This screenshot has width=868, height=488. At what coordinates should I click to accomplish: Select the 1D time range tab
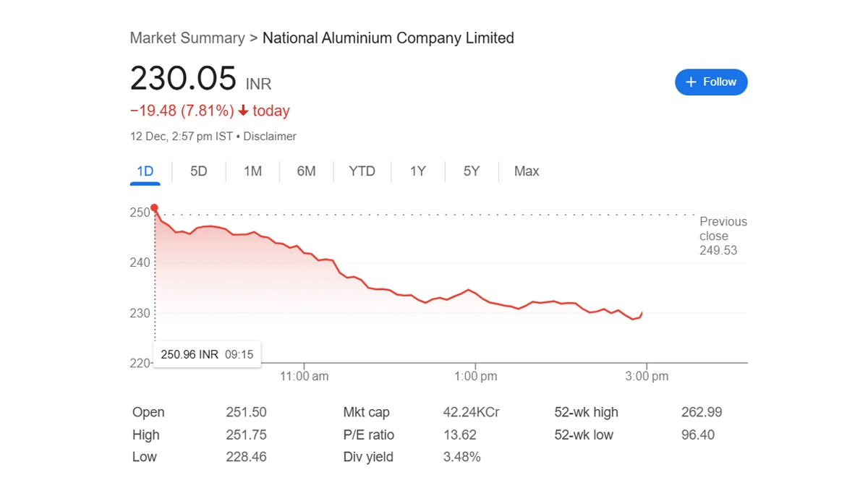145,171
